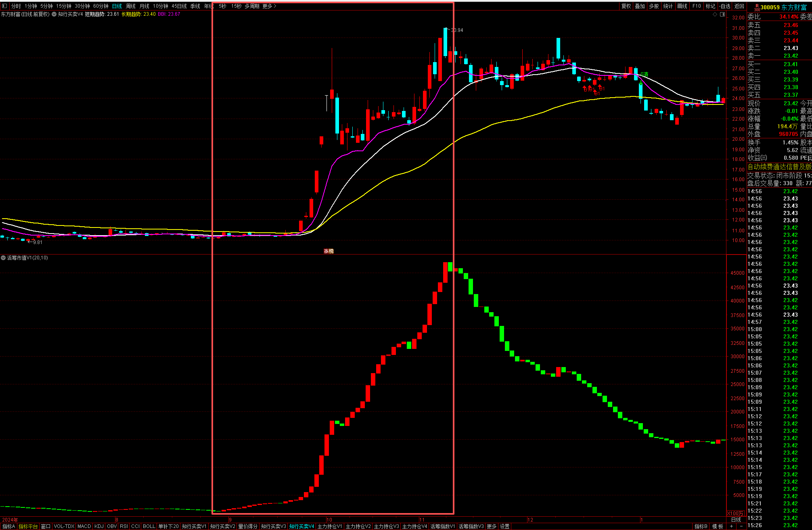Switch to 周线 weekly period tab
Screen dimensions: 812x530
[130, 6]
